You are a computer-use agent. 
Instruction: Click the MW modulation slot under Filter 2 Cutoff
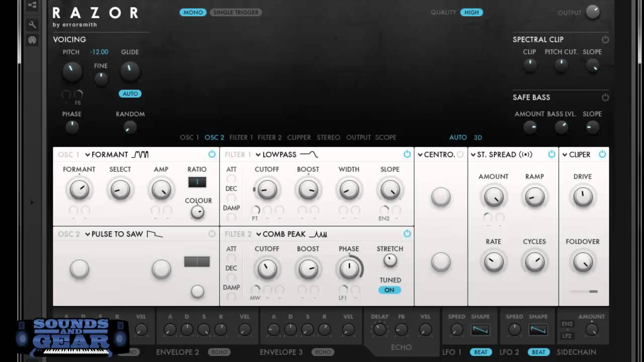coord(255,290)
